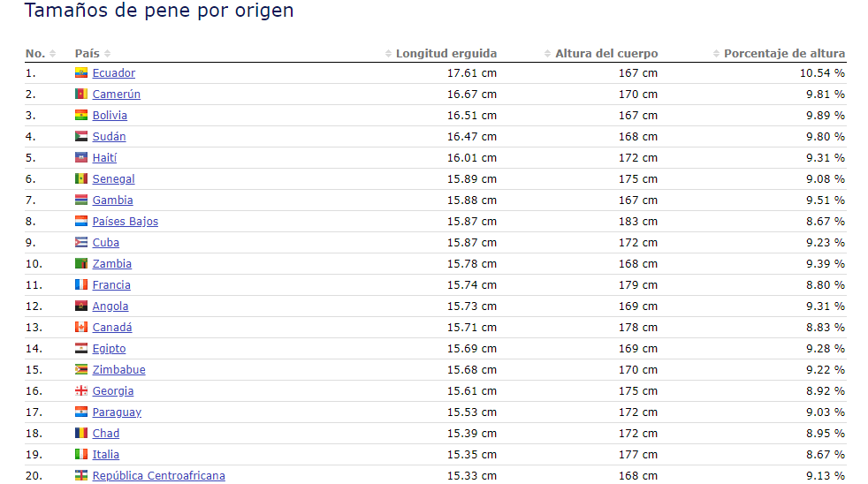This screenshot has height=484, width=868.
Task: Sort by Altura del cuerpo header
Action: pos(605,54)
